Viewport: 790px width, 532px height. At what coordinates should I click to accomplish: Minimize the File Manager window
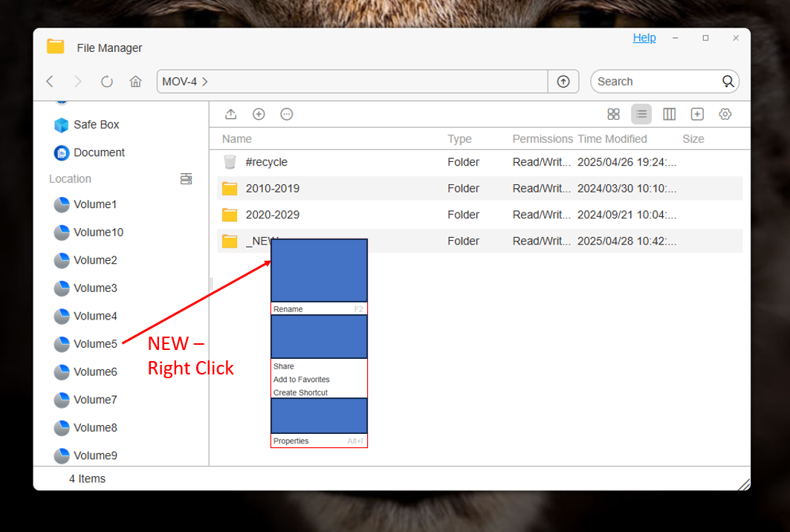[675, 38]
